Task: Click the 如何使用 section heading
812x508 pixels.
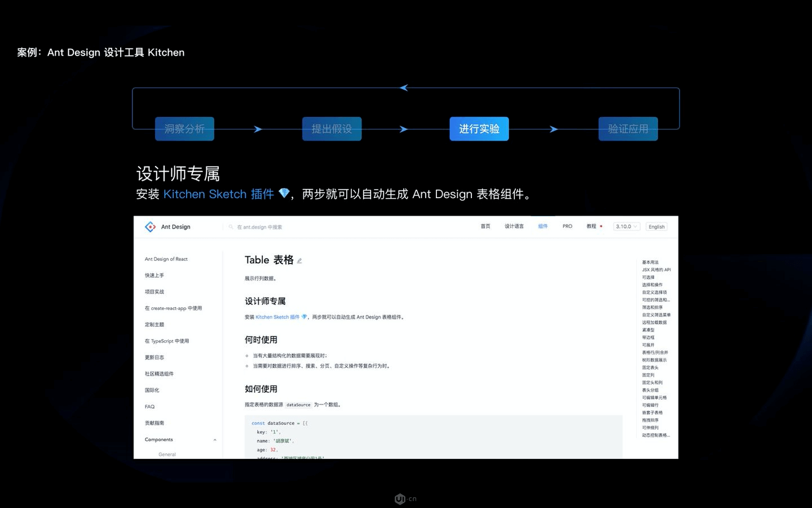Action: [x=261, y=389]
